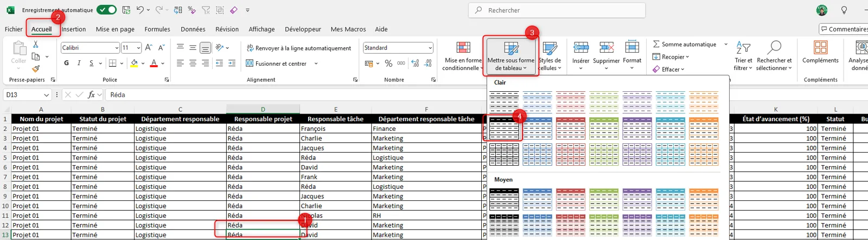Click the accounting number format icon
The height and width of the screenshot is (240, 868).
click(369, 63)
